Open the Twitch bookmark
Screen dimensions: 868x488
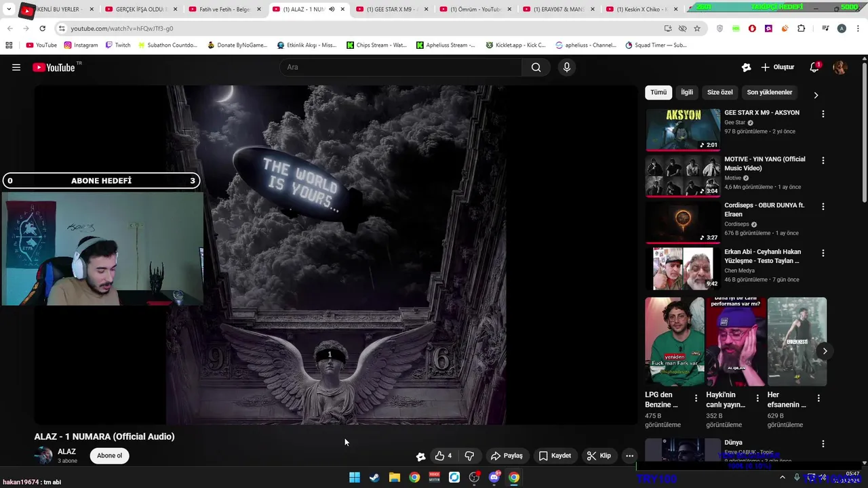coord(117,45)
